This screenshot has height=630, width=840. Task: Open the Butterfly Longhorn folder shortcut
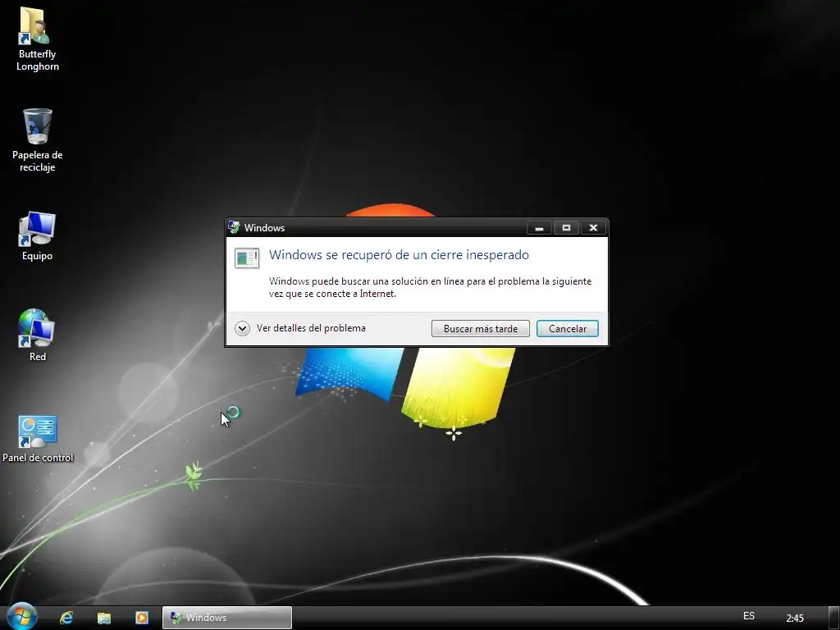click(37, 39)
